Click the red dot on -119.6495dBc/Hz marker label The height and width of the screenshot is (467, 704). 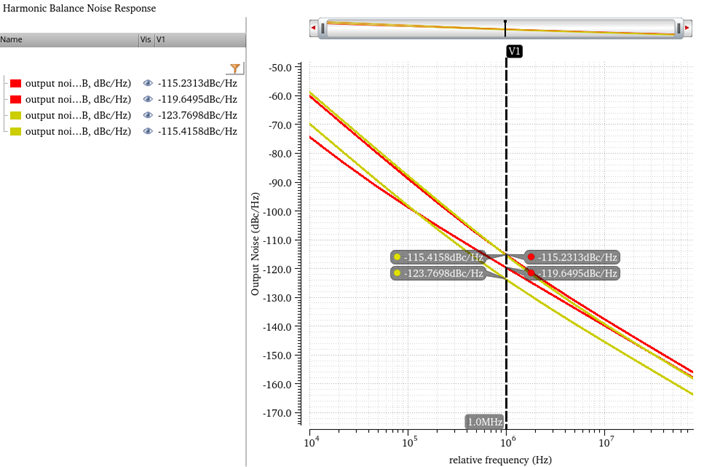531,273
